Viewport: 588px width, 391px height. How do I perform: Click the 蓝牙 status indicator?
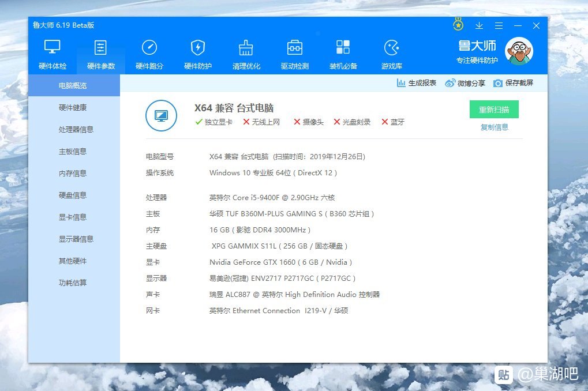392,122
